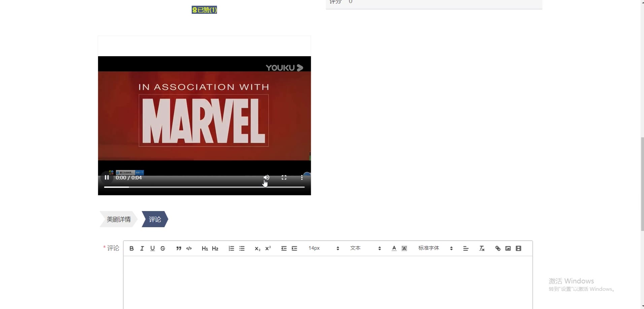Apply superscript formatting
Viewport: 644px width, 309px height.
click(268, 248)
